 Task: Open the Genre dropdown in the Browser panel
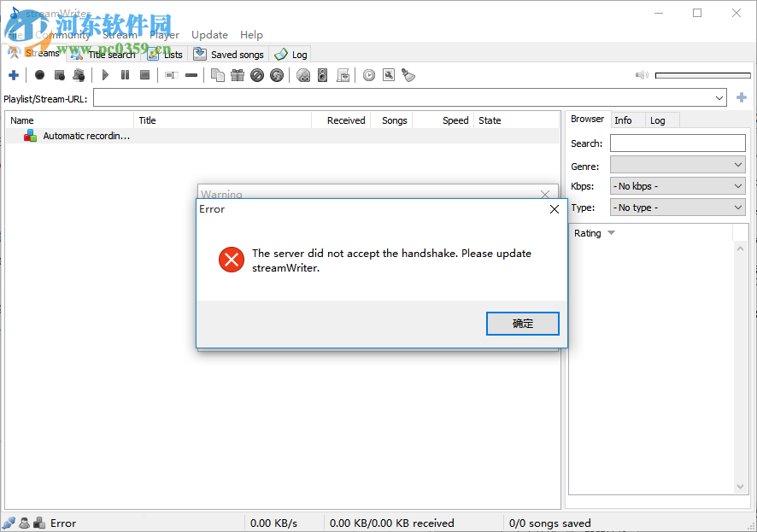pos(678,166)
